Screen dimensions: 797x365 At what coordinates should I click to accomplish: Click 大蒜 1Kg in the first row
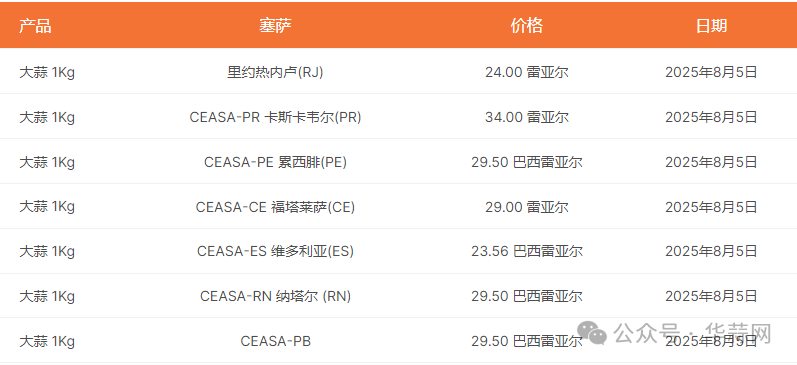click(x=47, y=72)
